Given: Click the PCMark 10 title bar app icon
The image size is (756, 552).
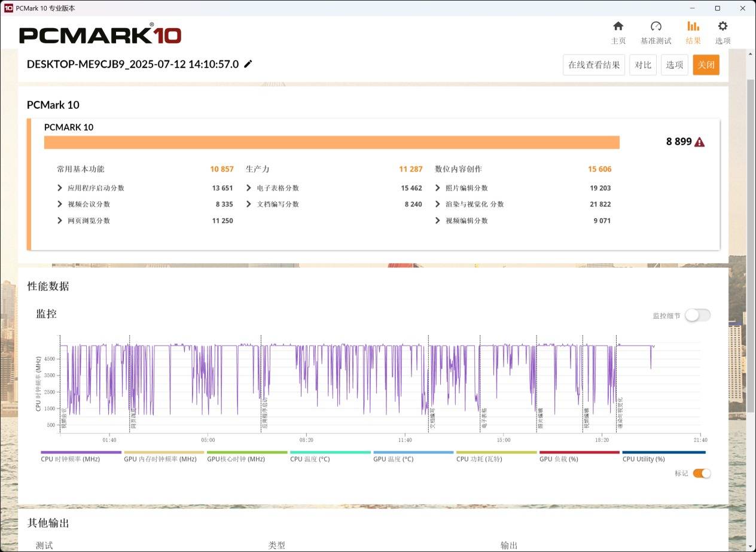Looking at the screenshot, I should click(x=8, y=8).
